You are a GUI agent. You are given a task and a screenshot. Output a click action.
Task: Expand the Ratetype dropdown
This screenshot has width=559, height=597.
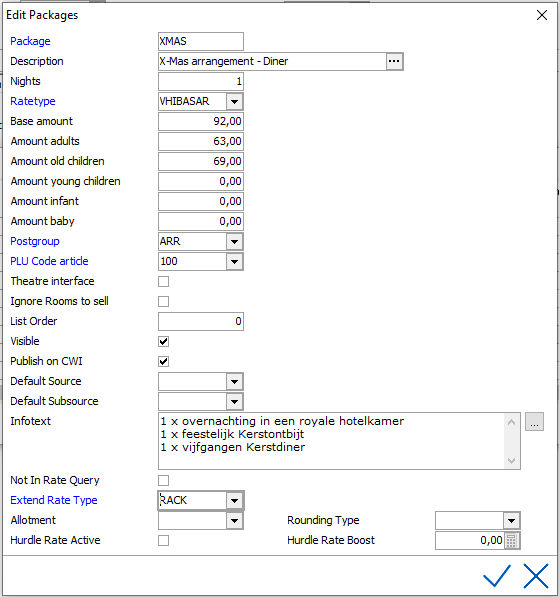[235, 102]
